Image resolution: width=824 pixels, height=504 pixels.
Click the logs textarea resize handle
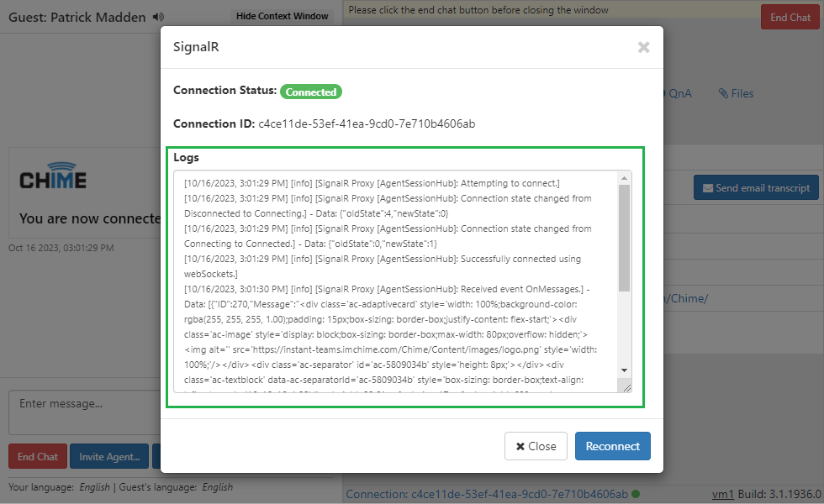pyautogui.click(x=626, y=387)
